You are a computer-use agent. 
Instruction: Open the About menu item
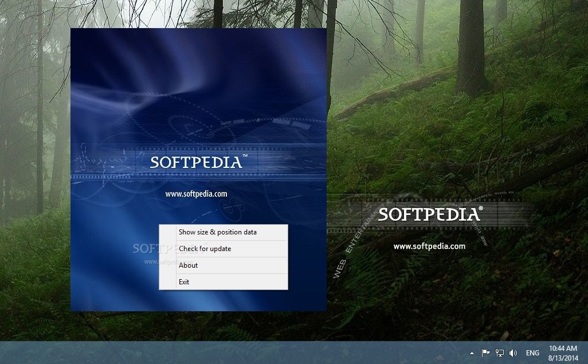224,265
